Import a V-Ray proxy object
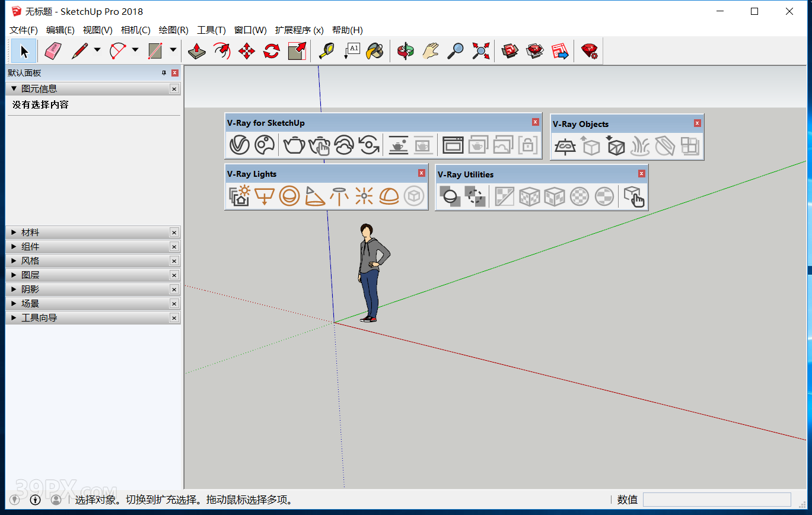 616,145
